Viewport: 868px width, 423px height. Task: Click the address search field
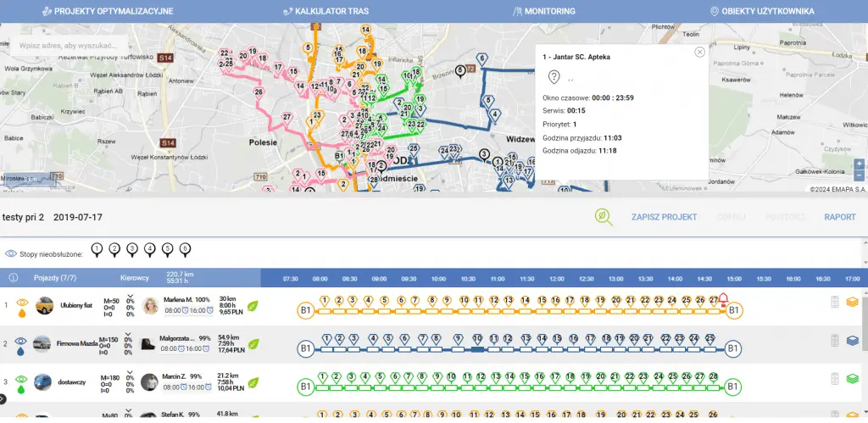(x=70, y=46)
